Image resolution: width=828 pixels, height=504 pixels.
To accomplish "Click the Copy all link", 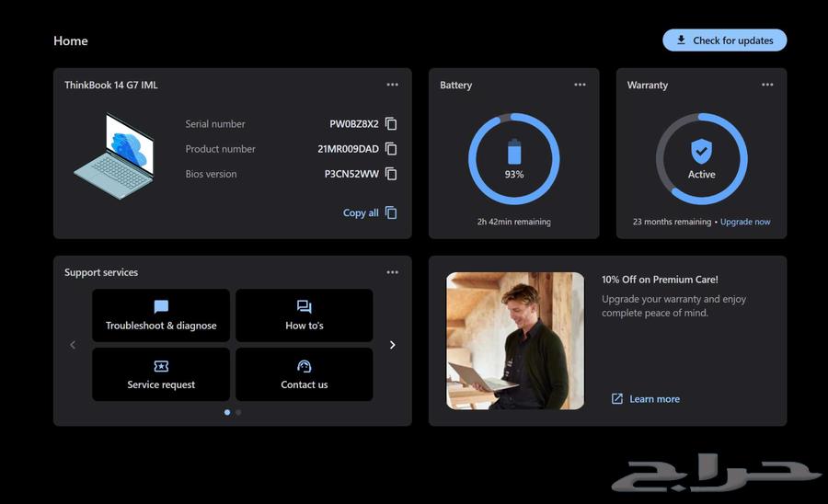I will point(369,212).
